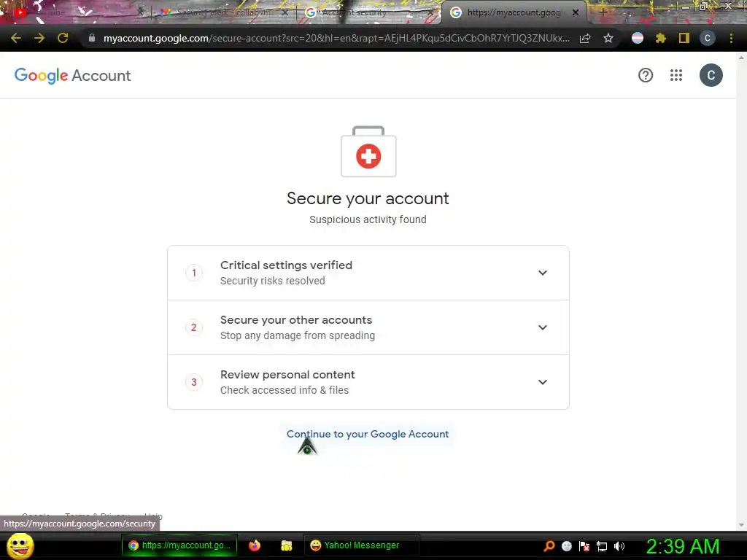Click 'Review personal content' heading

click(x=287, y=375)
